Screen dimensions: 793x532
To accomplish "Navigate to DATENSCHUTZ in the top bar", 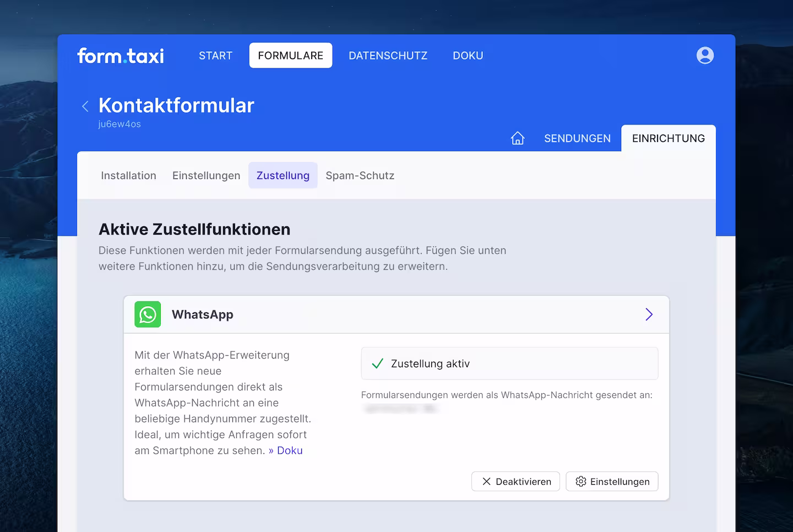I will coord(388,55).
